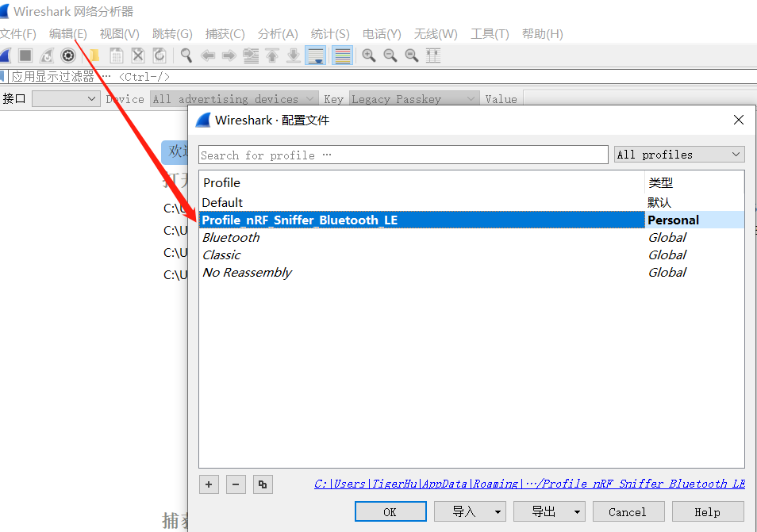This screenshot has width=757, height=532.
Task: Remove the selected profile with minus button
Action: point(236,484)
